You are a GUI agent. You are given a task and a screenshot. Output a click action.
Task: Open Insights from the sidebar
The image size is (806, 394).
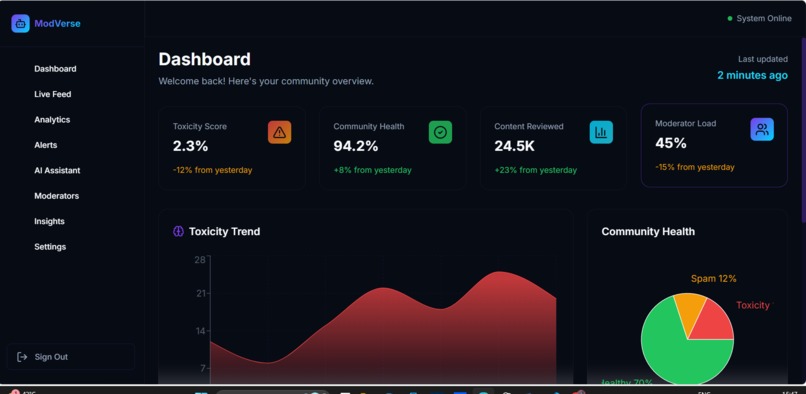click(49, 221)
